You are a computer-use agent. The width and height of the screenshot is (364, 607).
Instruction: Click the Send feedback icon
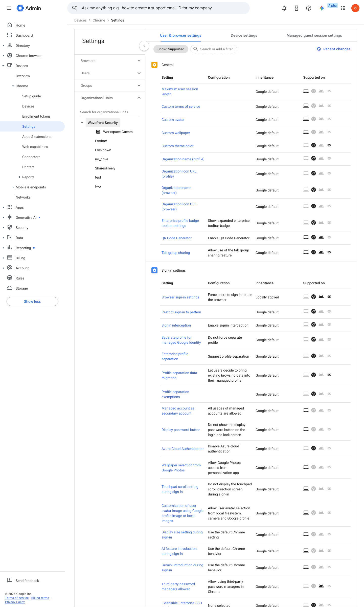point(10,580)
